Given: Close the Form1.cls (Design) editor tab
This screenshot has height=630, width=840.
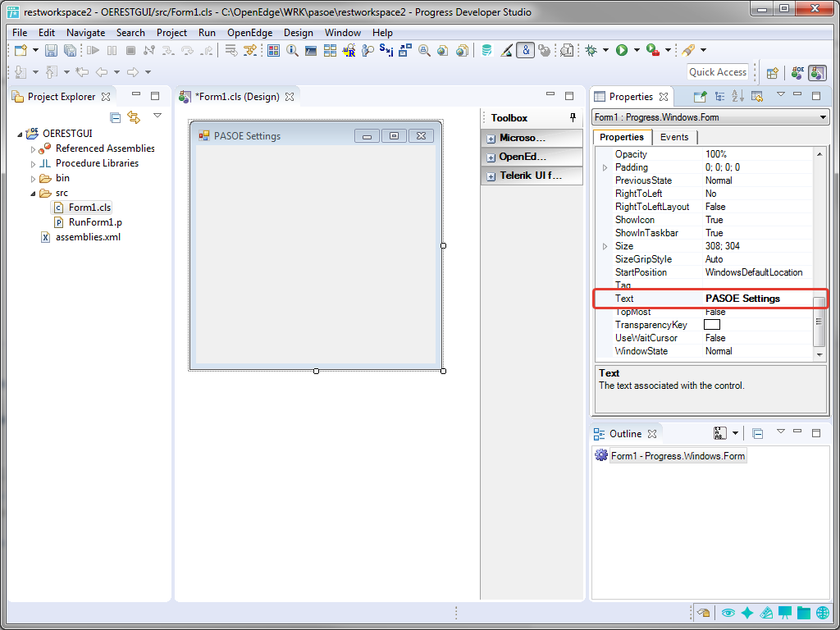Looking at the screenshot, I should tap(290, 97).
